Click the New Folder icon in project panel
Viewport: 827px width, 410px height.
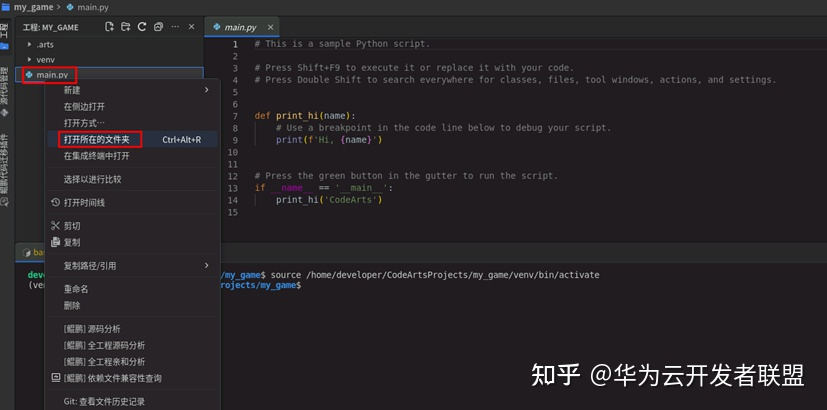(126, 27)
